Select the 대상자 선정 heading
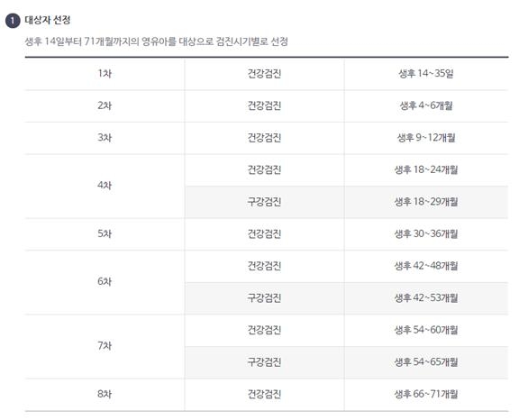 coord(48,20)
